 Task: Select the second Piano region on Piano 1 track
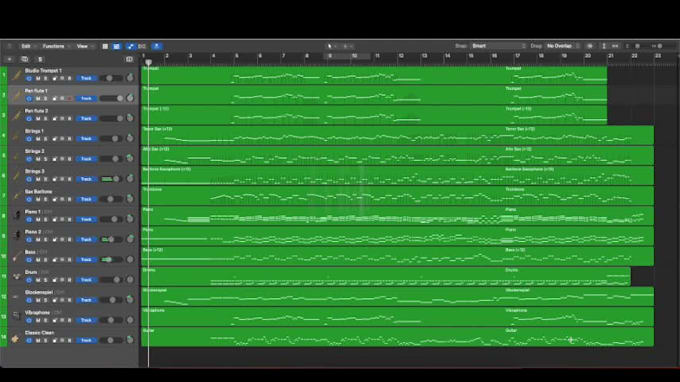579,216
